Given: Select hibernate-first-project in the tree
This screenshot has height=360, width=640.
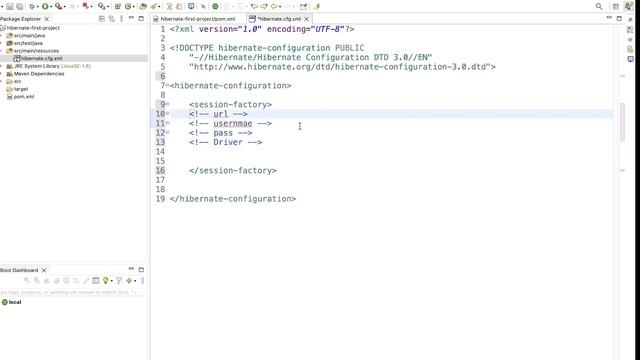Looking at the screenshot, I should coord(33,28).
